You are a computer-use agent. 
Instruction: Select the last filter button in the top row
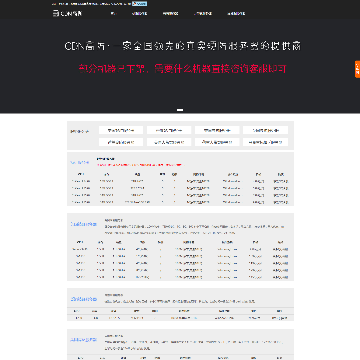(x=265, y=130)
